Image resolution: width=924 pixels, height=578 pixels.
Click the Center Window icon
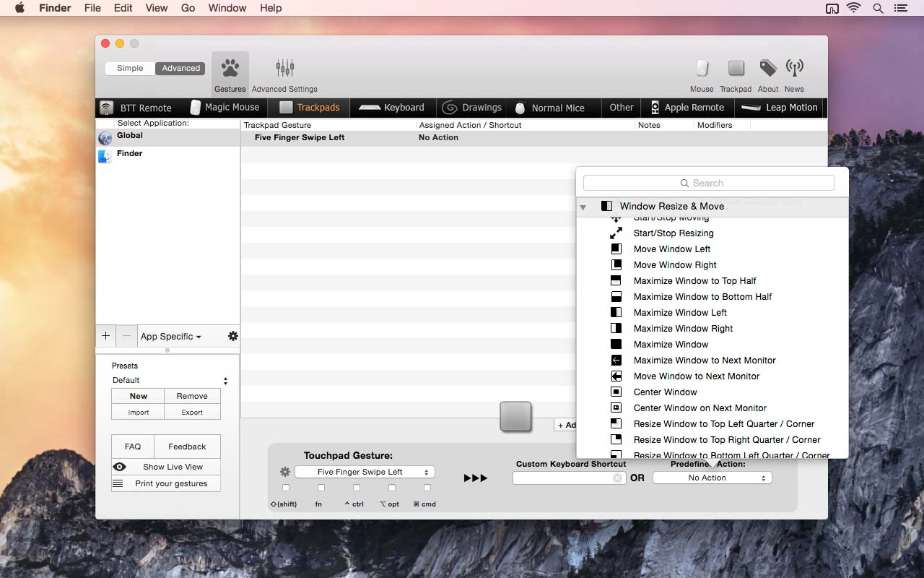coord(616,392)
